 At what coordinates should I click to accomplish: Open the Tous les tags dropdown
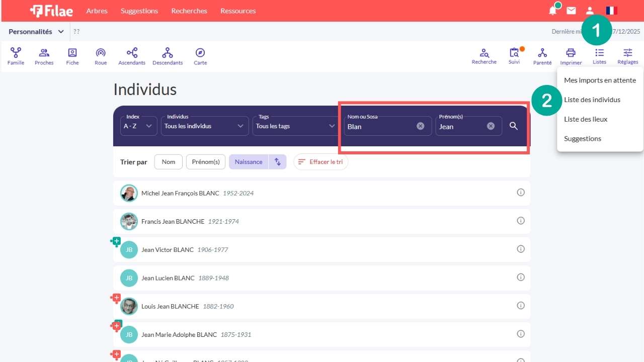click(295, 126)
